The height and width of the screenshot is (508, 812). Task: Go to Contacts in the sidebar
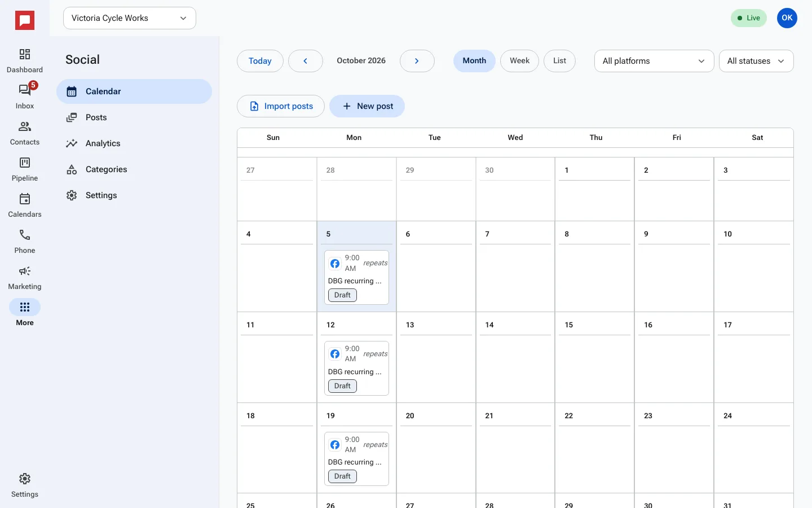click(x=25, y=133)
